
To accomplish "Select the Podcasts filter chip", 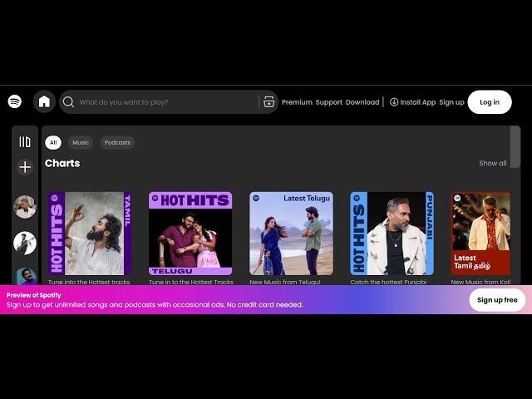I will tap(117, 142).
